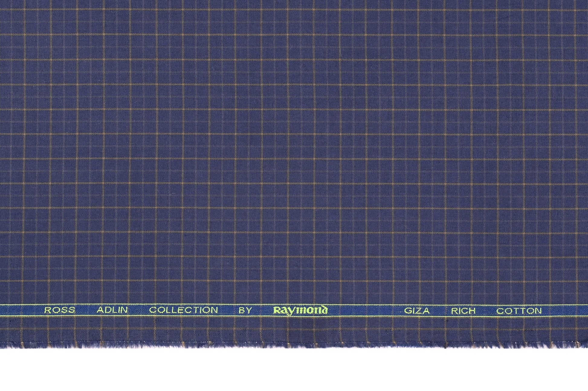Click the frayed bottom edge of fabric

(294, 345)
